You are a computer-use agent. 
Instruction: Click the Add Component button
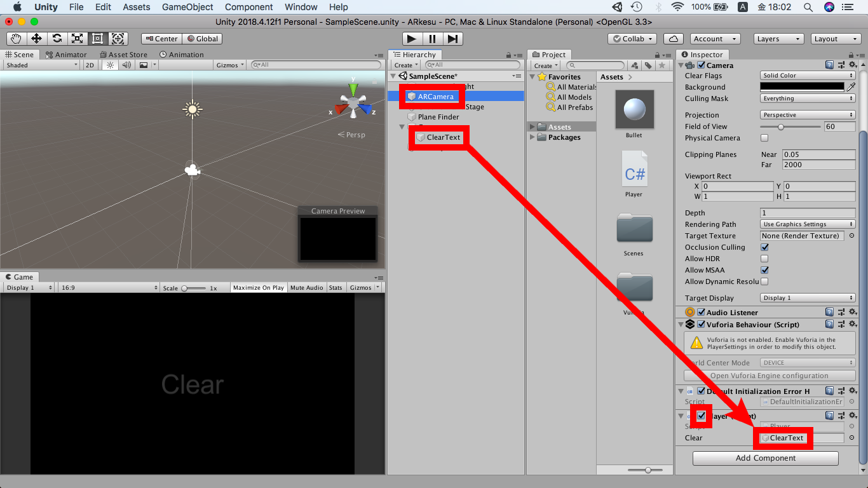tap(766, 458)
